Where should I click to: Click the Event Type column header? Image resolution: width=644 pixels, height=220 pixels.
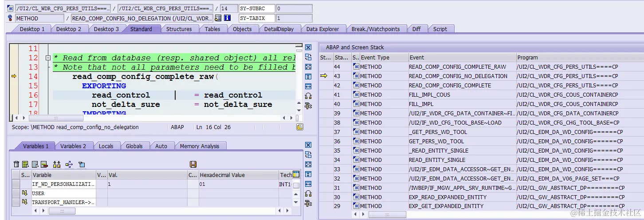tap(384, 57)
